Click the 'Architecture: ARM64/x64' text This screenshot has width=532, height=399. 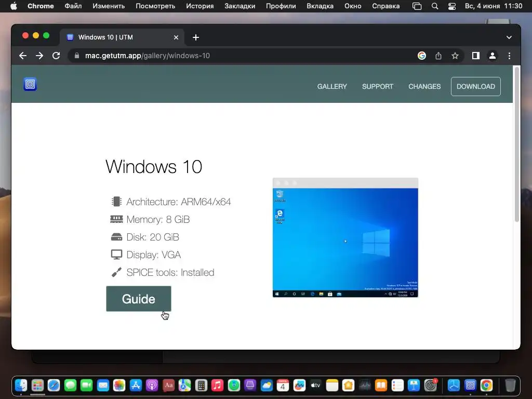pyautogui.click(x=179, y=202)
